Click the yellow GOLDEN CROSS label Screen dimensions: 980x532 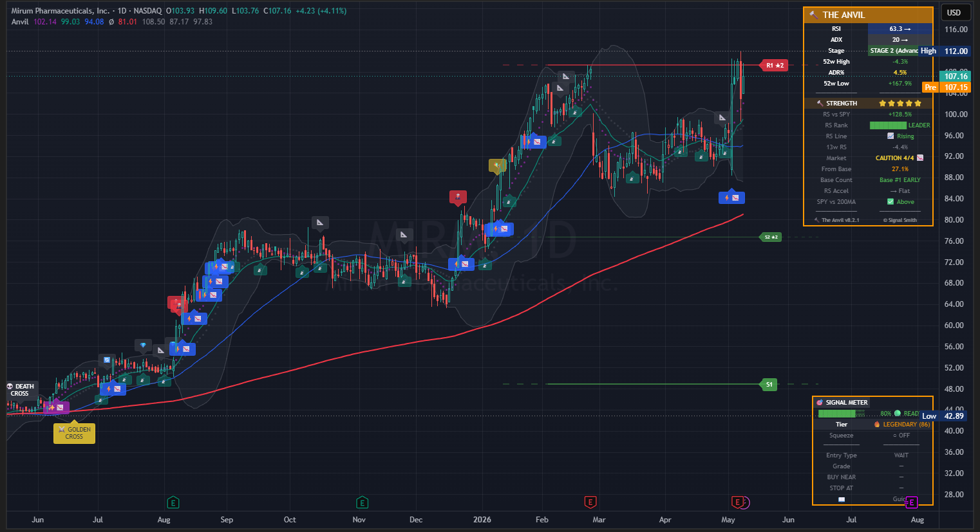74,433
